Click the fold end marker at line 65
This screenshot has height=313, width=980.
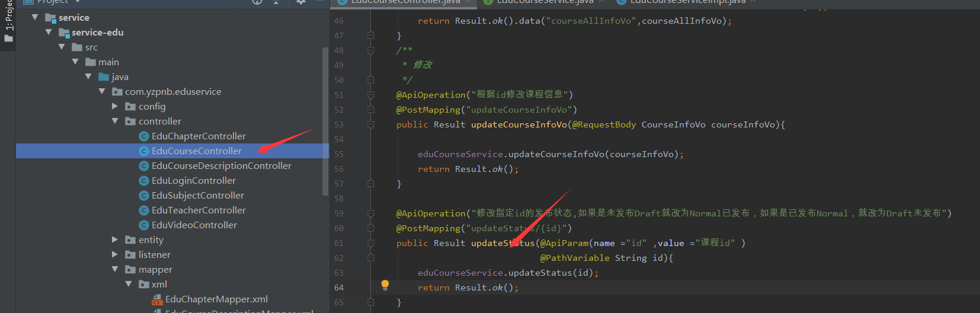point(371,302)
